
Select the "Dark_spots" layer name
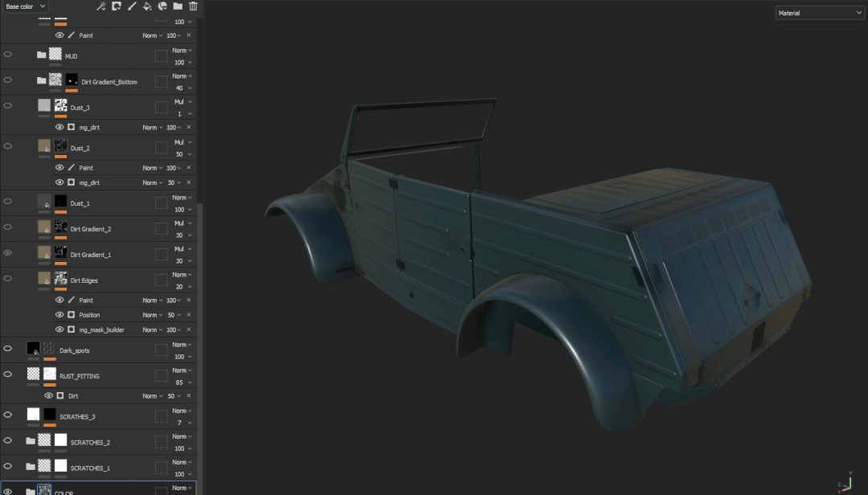tap(75, 350)
